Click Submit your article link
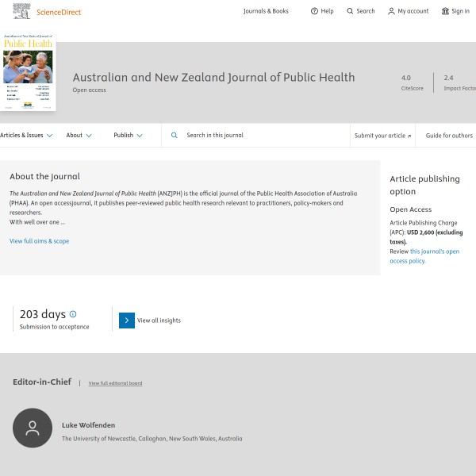 (x=382, y=136)
